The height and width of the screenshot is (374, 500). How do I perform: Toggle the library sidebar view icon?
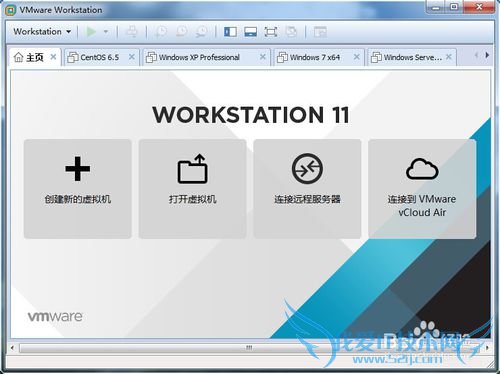(x=230, y=32)
